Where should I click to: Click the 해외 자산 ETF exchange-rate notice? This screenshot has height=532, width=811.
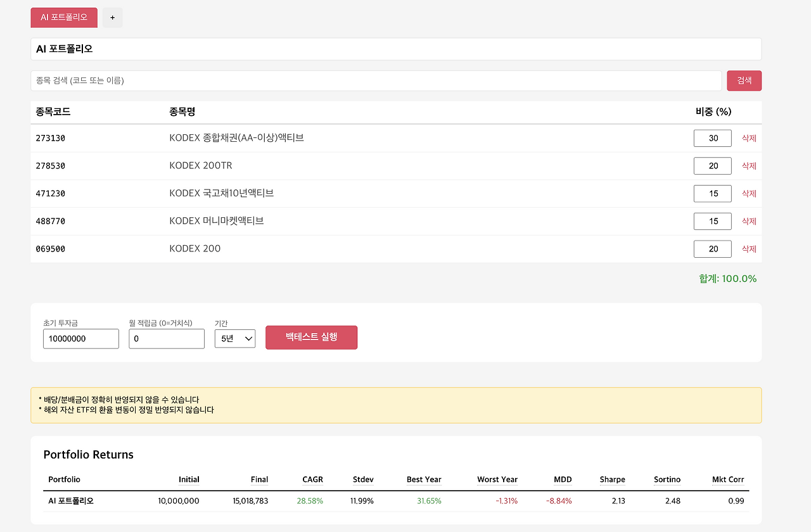(126, 410)
